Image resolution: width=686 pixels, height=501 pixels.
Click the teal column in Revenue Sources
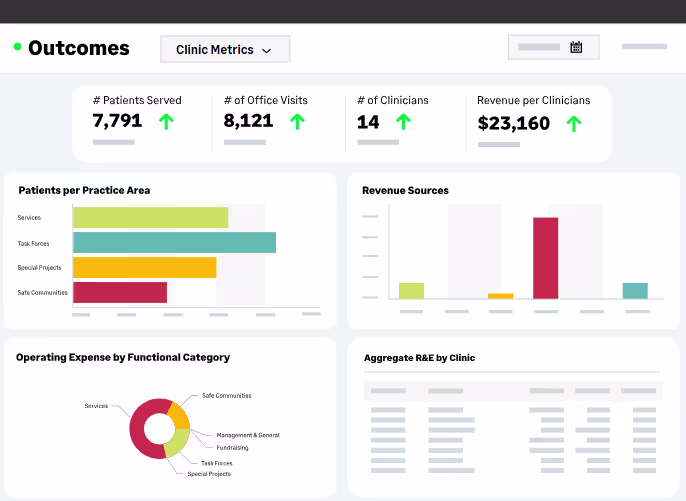[x=635, y=291]
